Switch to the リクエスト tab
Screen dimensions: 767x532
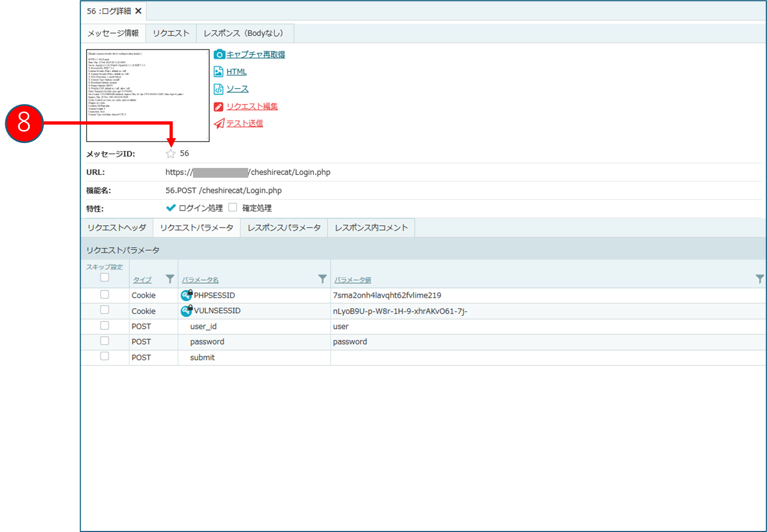pos(171,33)
